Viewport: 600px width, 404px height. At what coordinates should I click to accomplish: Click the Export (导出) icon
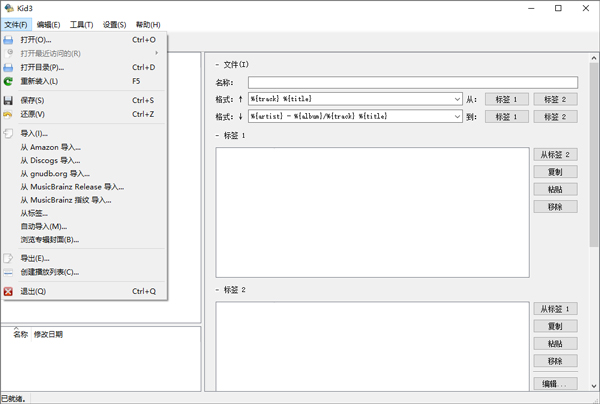[x=9, y=258]
